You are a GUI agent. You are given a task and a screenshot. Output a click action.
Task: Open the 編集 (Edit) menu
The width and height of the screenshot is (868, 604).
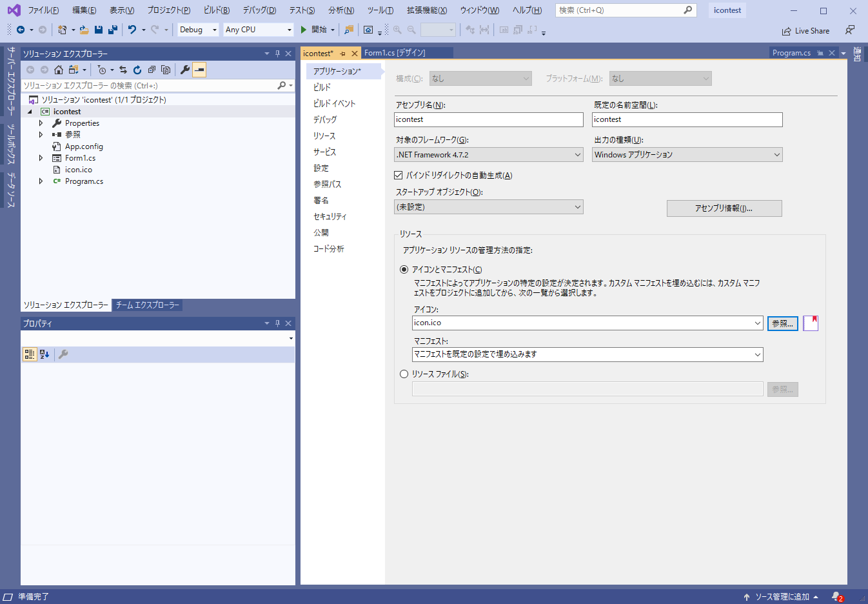click(x=84, y=10)
